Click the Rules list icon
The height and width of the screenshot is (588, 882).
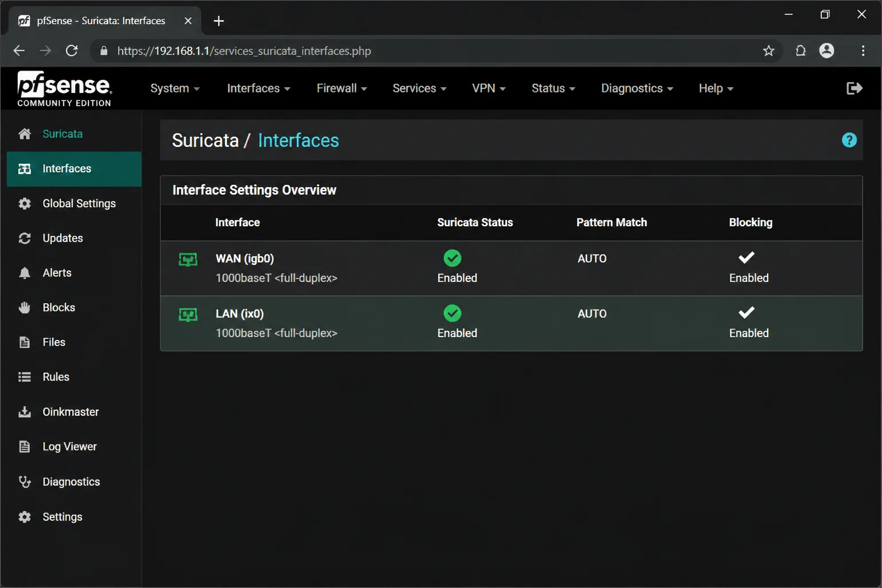[25, 377]
